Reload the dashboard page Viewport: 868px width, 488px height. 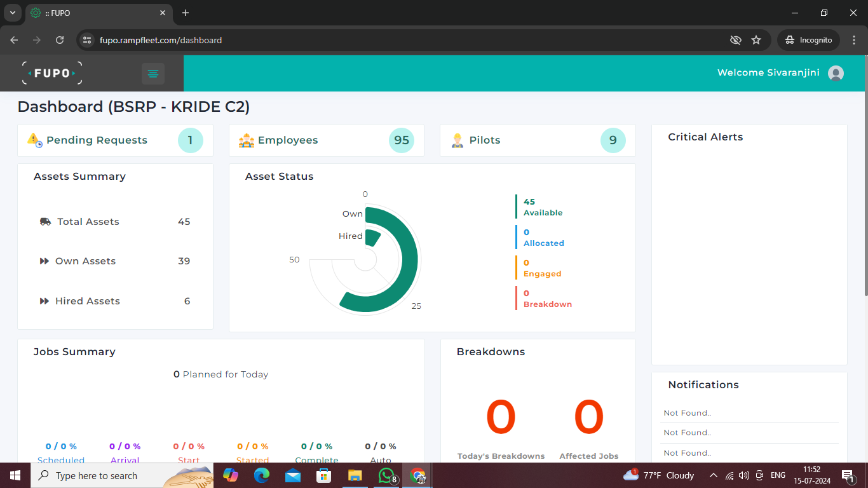tap(59, 39)
